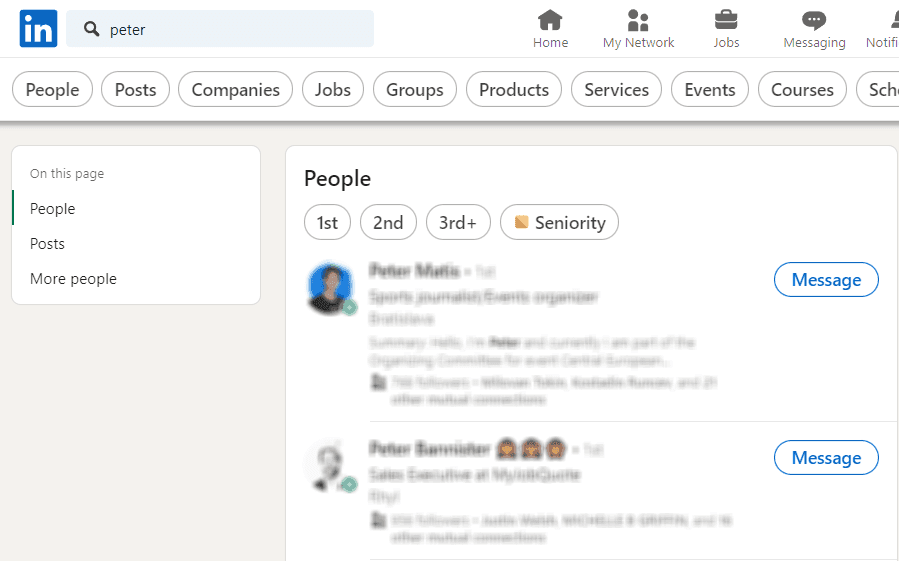Toggle the 2nd connections filter
The height and width of the screenshot is (561, 899).
pos(388,222)
